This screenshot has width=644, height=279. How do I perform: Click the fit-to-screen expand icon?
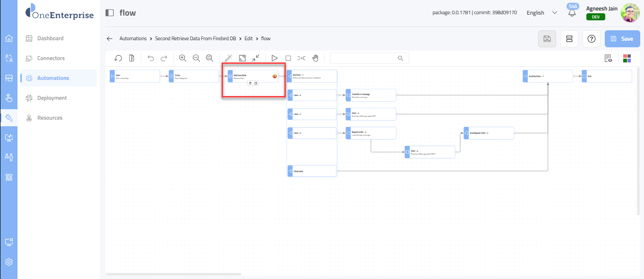coord(242,58)
